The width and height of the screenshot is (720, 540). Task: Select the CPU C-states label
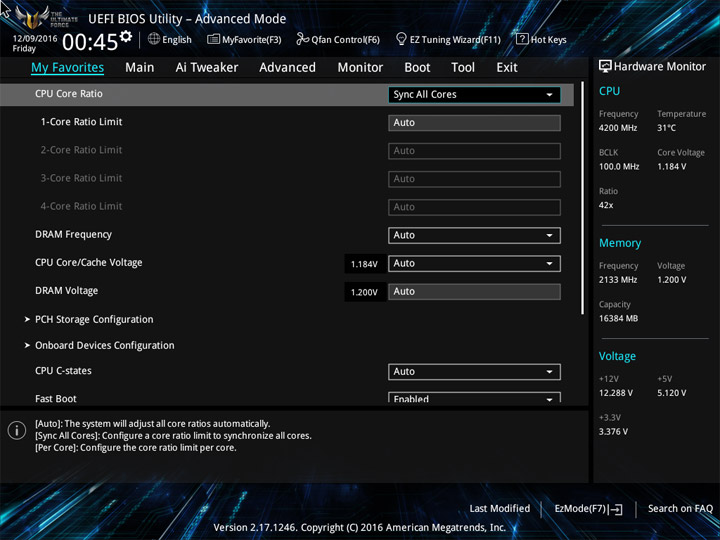point(63,371)
